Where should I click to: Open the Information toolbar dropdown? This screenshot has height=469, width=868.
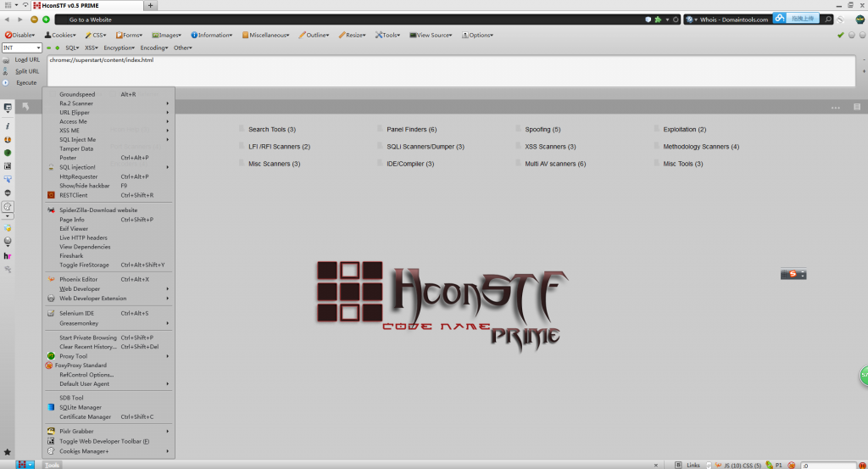pyautogui.click(x=212, y=35)
